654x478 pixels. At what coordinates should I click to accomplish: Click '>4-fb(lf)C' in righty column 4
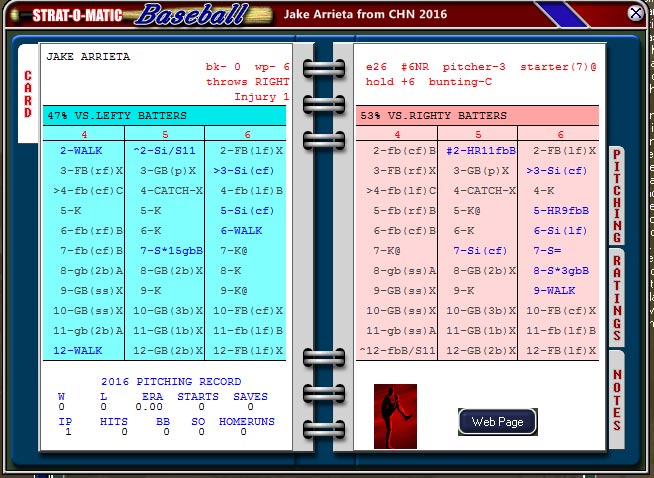pyautogui.click(x=401, y=191)
